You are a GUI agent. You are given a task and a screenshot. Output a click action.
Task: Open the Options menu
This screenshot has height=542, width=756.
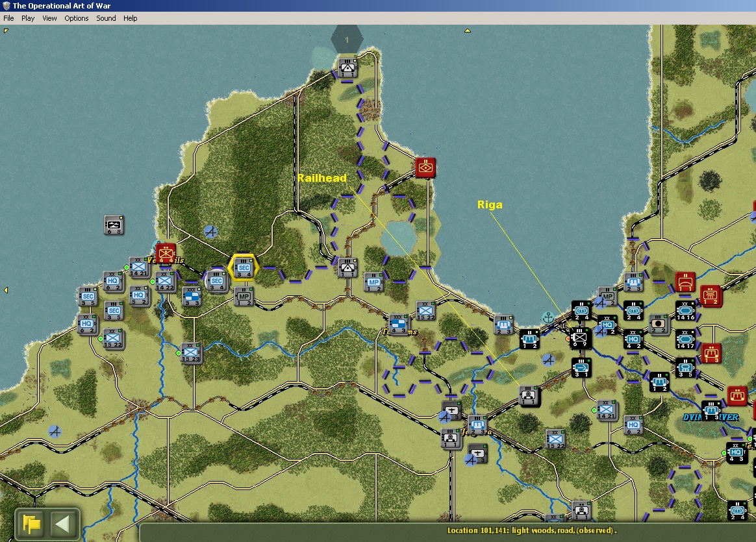(x=77, y=18)
